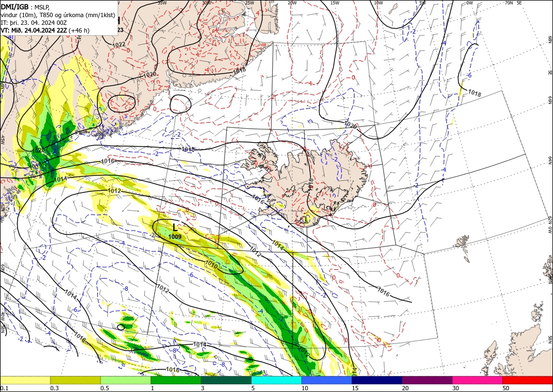Click the '1009' low pressure value
Image resolution: width=553 pixels, height=392 pixels.
pos(175,237)
